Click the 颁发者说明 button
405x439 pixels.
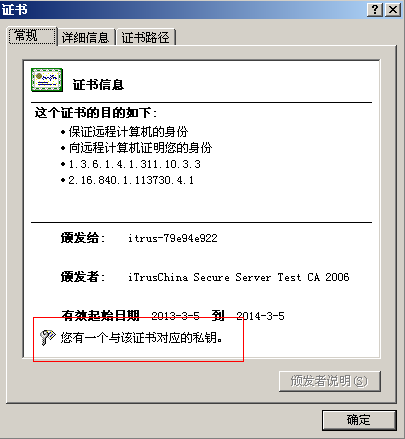tap(330, 381)
